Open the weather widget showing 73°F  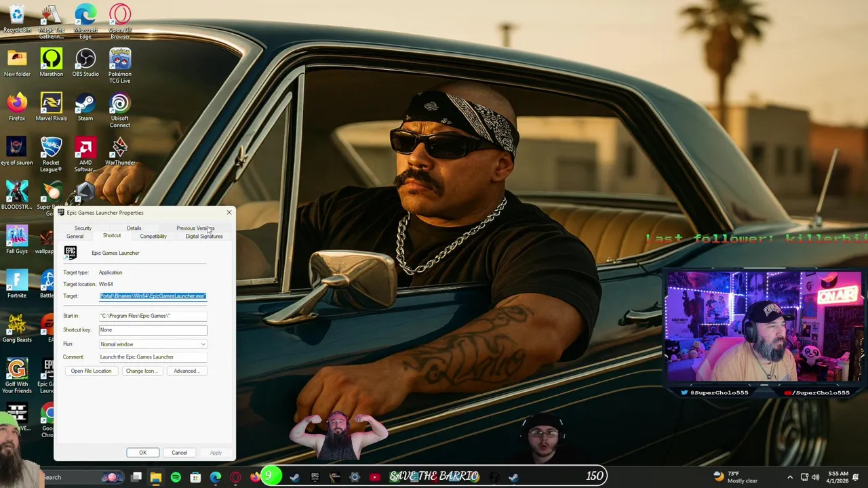coord(735,477)
